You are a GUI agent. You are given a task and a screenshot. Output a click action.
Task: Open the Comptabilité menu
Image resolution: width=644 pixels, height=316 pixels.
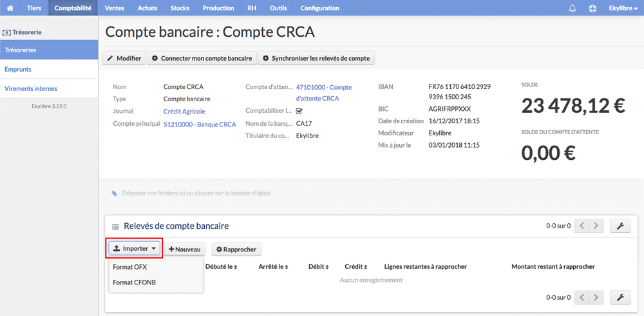tap(73, 8)
